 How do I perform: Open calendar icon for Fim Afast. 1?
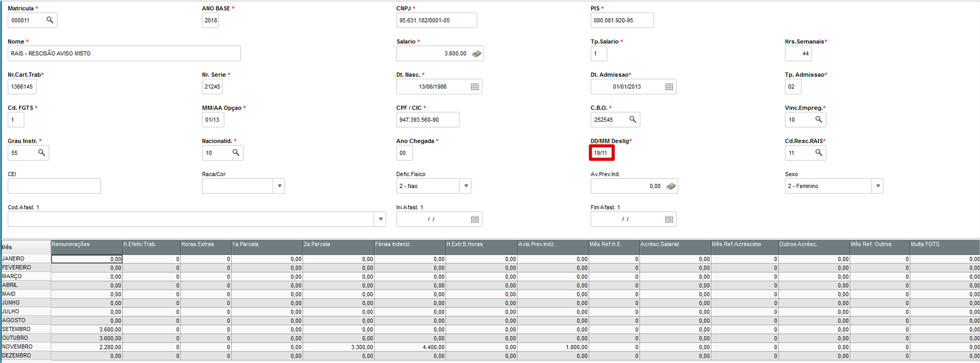tap(669, 219)
